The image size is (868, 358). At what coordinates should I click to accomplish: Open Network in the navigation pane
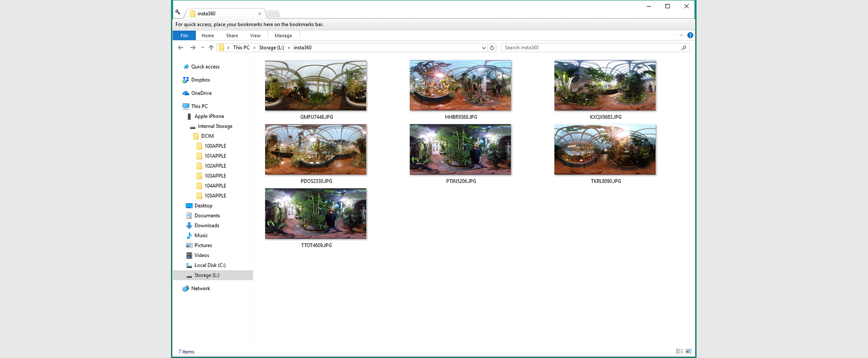point(196,289)
